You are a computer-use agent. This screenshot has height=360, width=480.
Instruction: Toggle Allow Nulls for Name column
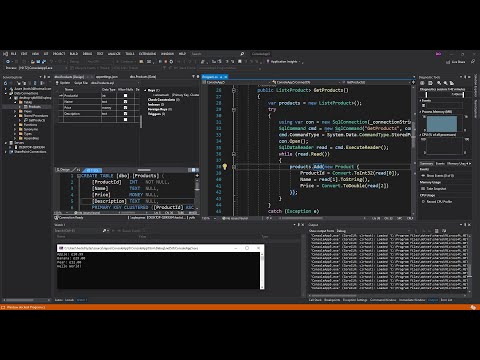tap(125, 102)
